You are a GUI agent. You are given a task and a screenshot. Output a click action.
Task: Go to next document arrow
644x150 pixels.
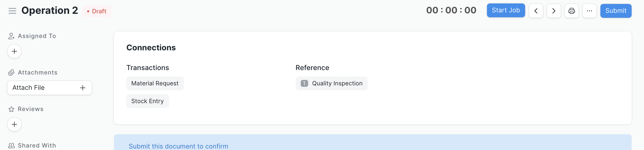(x=554, y=11)
